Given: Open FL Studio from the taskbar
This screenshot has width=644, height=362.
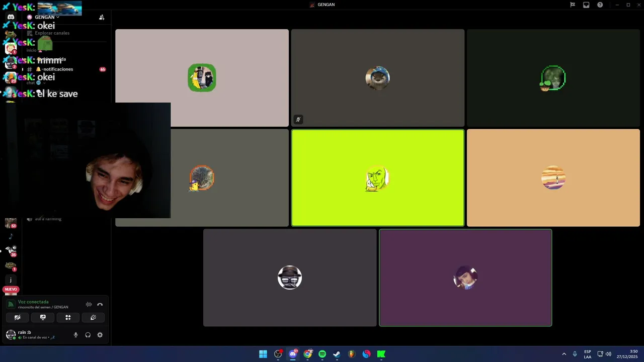Looking at the screenshot, I should click(352, 354).
